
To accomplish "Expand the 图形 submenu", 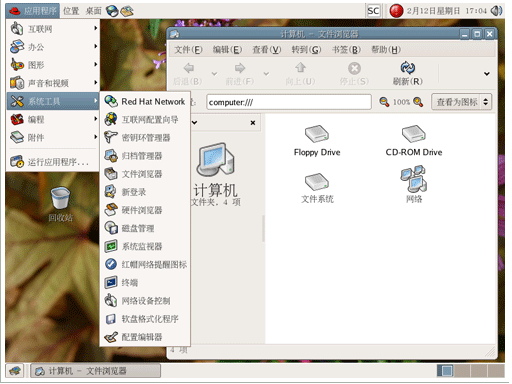I will (53, 65).
